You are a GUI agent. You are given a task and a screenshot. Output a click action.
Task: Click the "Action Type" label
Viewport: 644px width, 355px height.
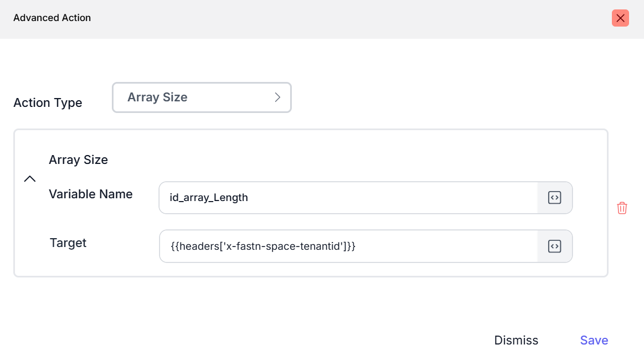[48, 103]
